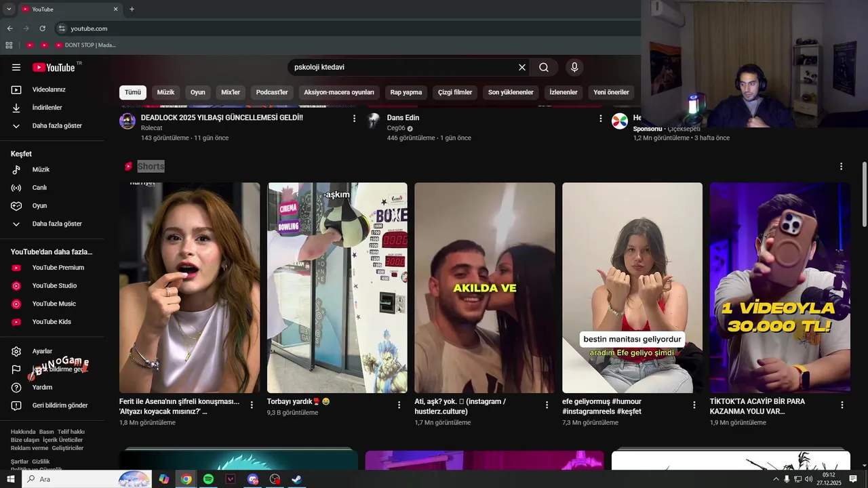Image resolution: width=868 pixels, height=488 pixels.
Task: Select the Çizgi filmler filter chip
Action: coord(455,92)
